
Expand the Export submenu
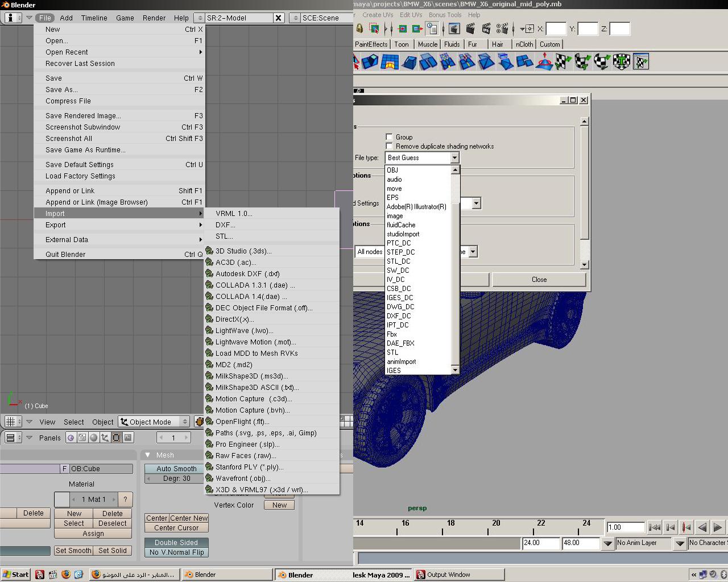coord(119,225)
